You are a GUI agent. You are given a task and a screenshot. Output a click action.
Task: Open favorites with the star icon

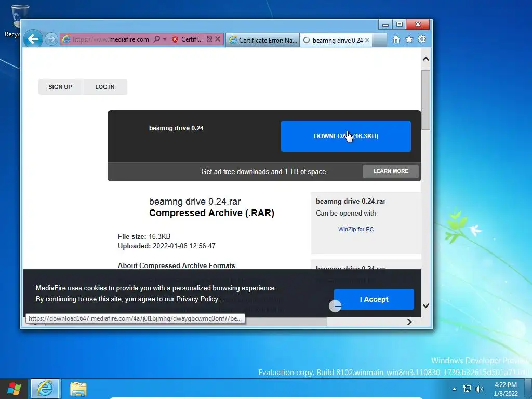coord(409,39)
